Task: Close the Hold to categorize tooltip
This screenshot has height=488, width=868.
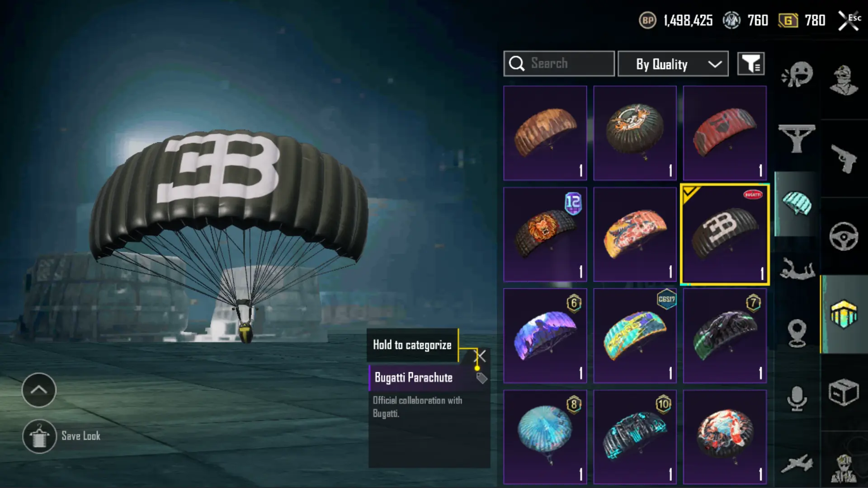Action: (x=481, y=356)
